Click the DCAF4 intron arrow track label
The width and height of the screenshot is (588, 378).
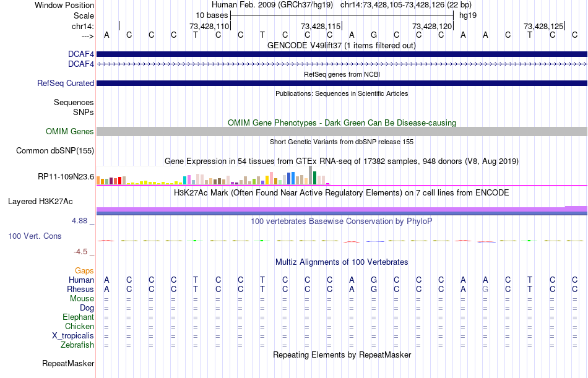(x=80, y=64)
